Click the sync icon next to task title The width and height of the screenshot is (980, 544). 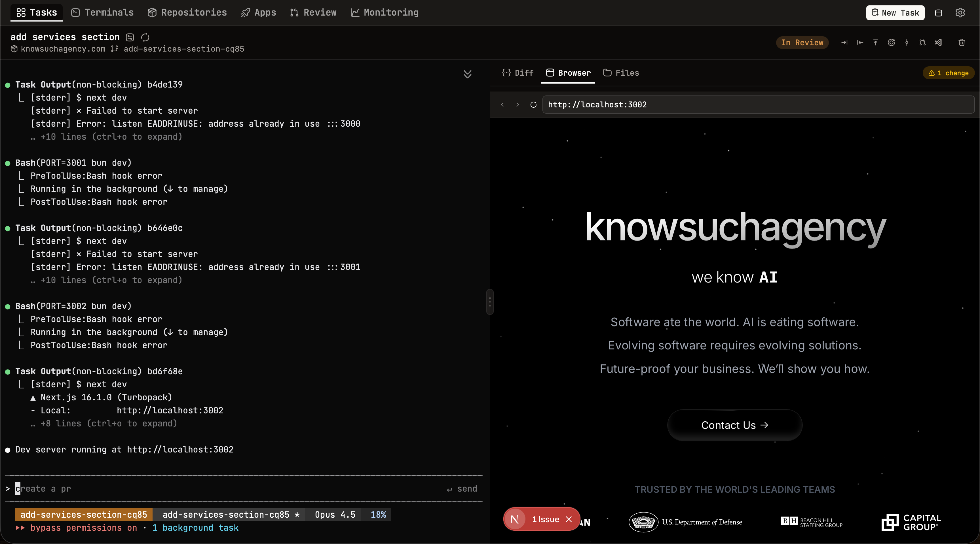[x=145, y=37]
